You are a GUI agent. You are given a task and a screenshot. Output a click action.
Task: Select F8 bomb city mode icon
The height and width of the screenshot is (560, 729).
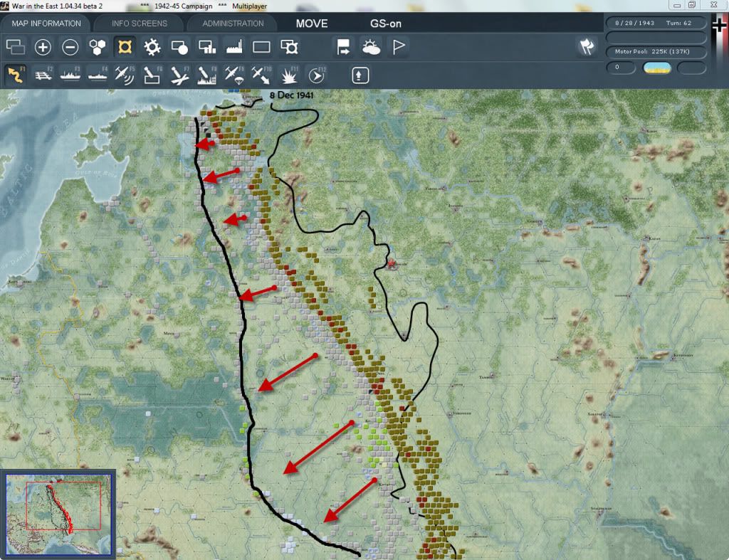click(x=207, y=75)
